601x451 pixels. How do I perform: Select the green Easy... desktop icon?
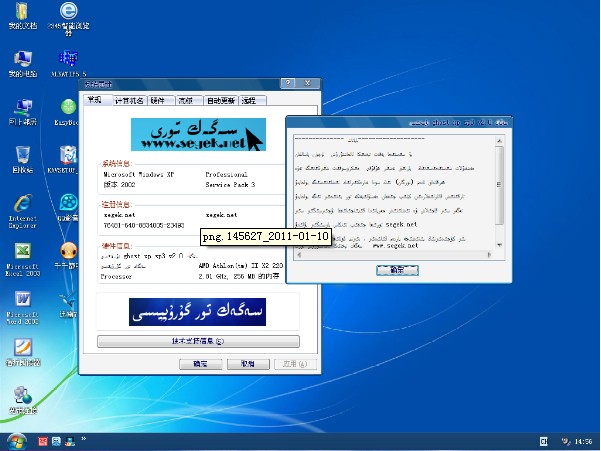point(67,112)
